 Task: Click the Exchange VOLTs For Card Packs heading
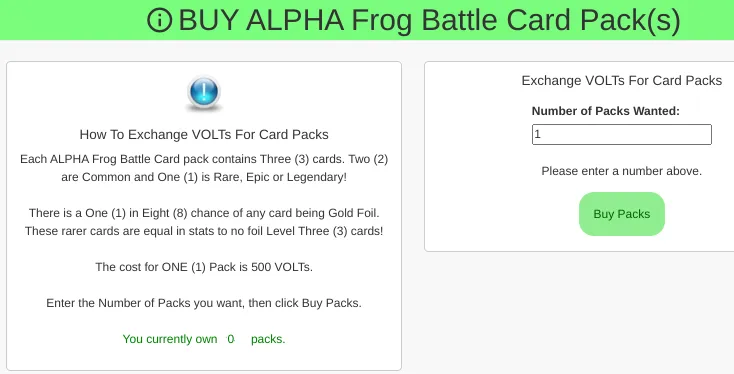click(x=622, y=81)
